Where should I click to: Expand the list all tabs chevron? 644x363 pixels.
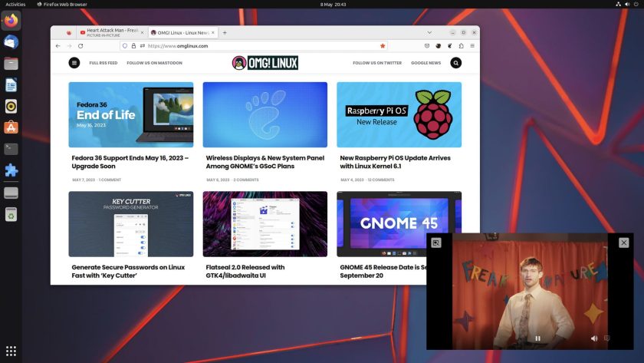coord(429,32)
